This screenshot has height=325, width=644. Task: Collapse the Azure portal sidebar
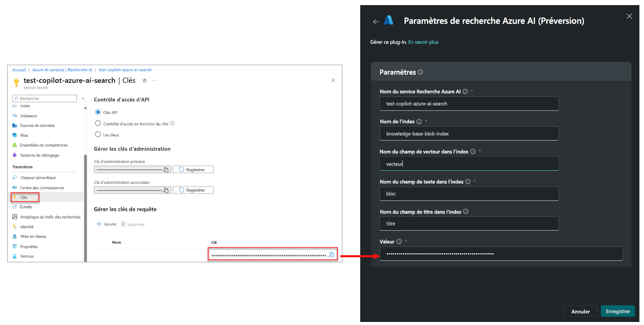83,98
